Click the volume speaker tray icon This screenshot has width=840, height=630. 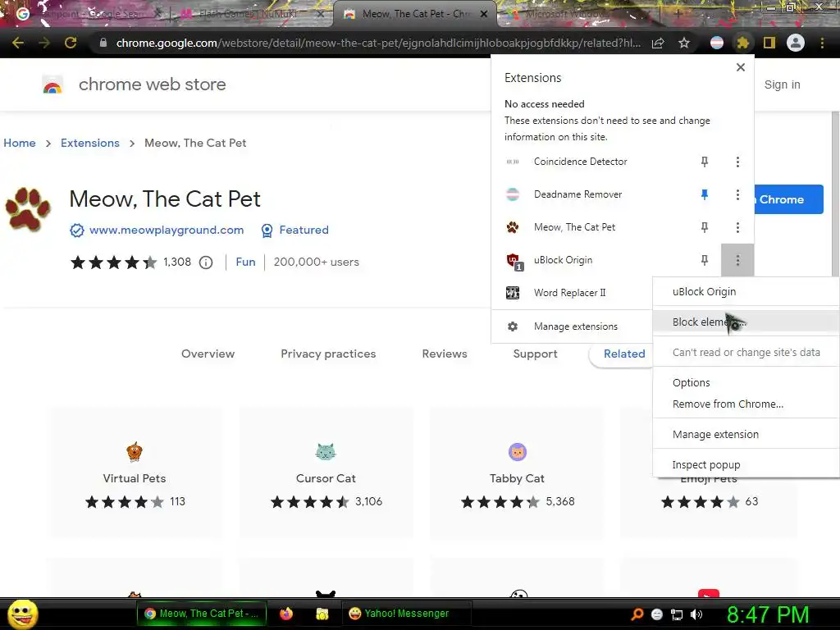pyautogui.click(x=696, y=614)
